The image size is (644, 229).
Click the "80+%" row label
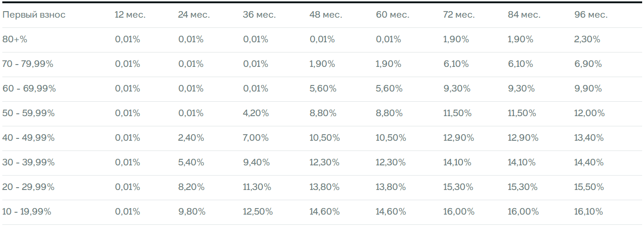[x=15, y=39]
